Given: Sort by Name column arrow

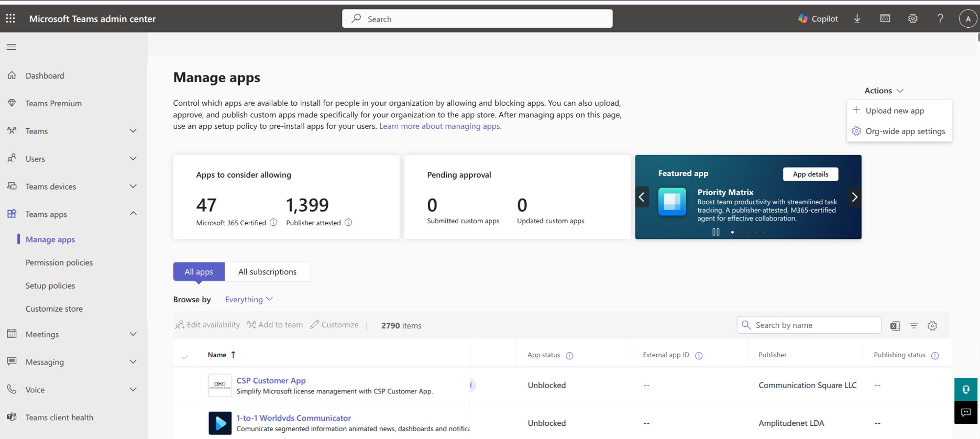Looking at the screenshot, I should (233, 355).
